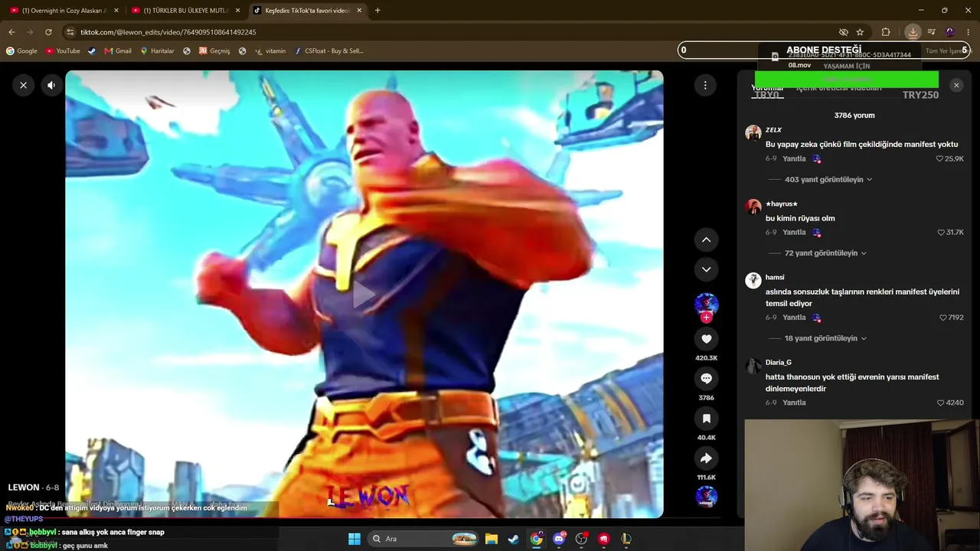This screenshot has width=980, height=551.
Task: Close the comments side panel
Action: click(x=956, y=85)
